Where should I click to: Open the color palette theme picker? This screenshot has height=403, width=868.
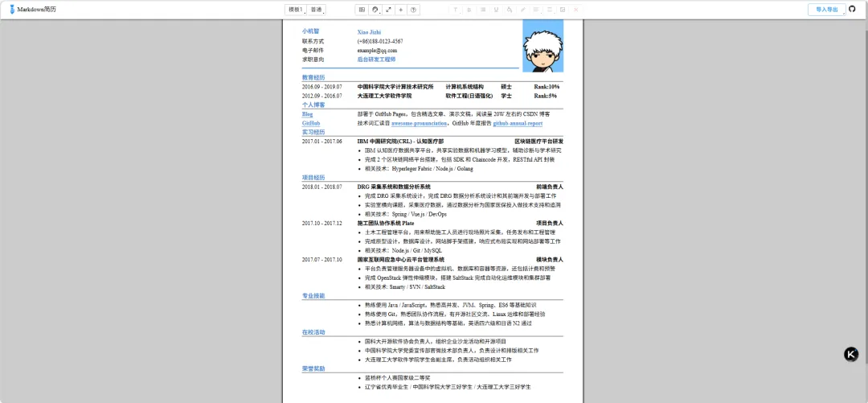[375, 10]
